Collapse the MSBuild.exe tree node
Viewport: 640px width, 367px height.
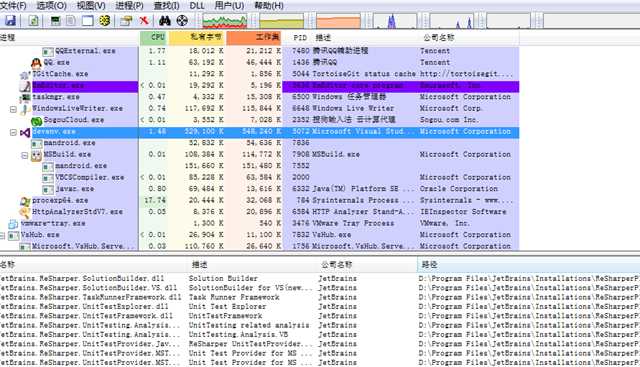point(24,156)
